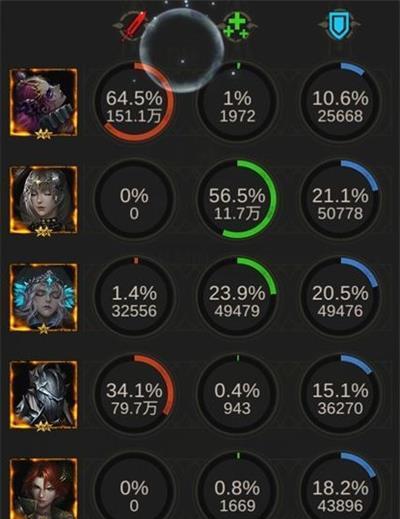Image resolution: width=400 pixels, height=519 pixels.
Task: Click the green plus healing column icon
Action: point(237,27)
